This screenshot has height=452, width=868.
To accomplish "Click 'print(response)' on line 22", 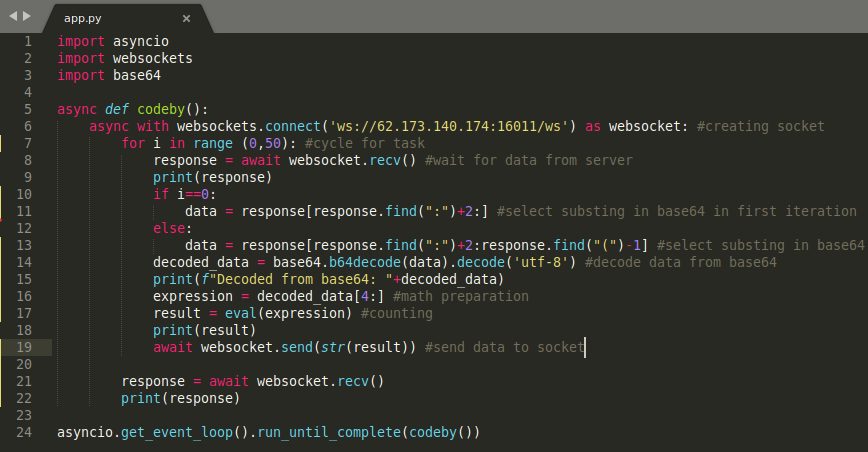I will click(x=180, y=399).
